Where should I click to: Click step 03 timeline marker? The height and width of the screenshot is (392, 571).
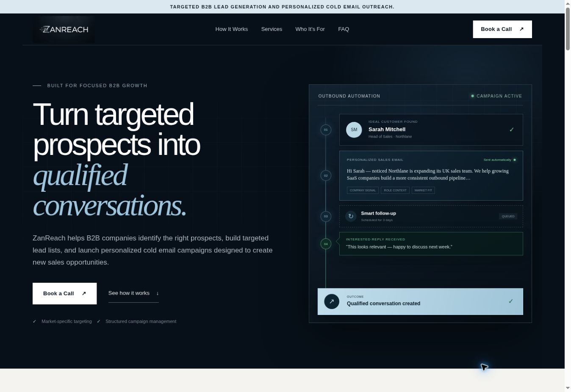click(326, 216)
